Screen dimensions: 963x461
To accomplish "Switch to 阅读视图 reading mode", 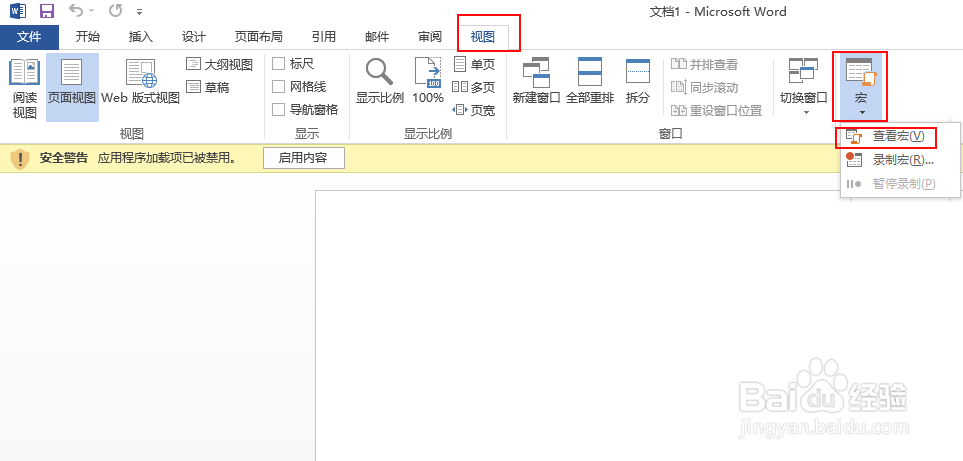I will tap(25, 88).
